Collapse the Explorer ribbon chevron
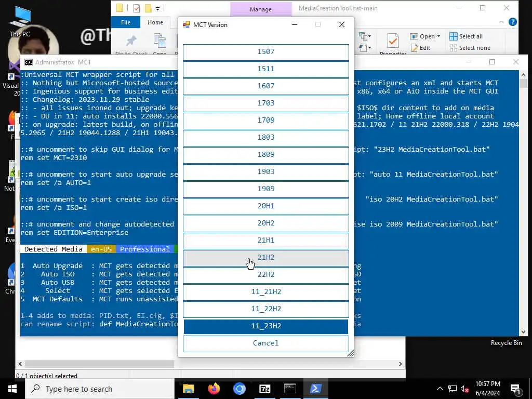The image size is (532, 399). [501, 22]
